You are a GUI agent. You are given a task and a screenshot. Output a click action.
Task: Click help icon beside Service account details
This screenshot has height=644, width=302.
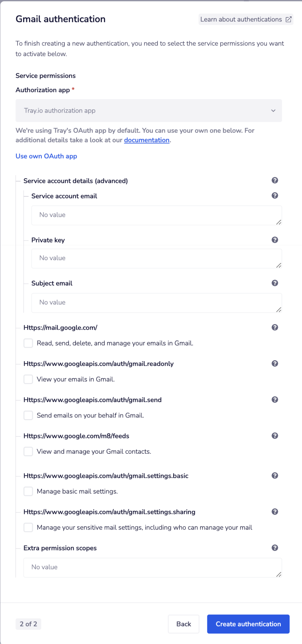click(275, 181)
